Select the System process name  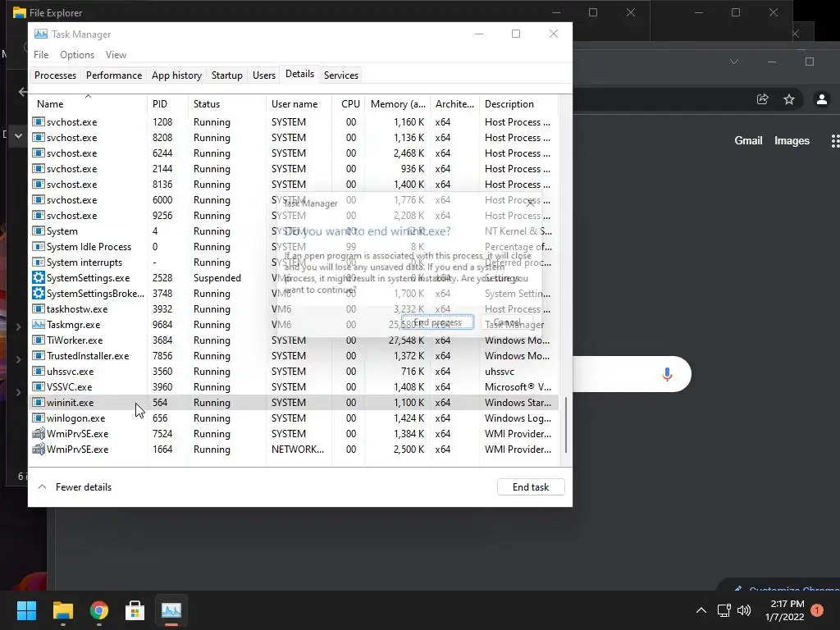[62, 231]
